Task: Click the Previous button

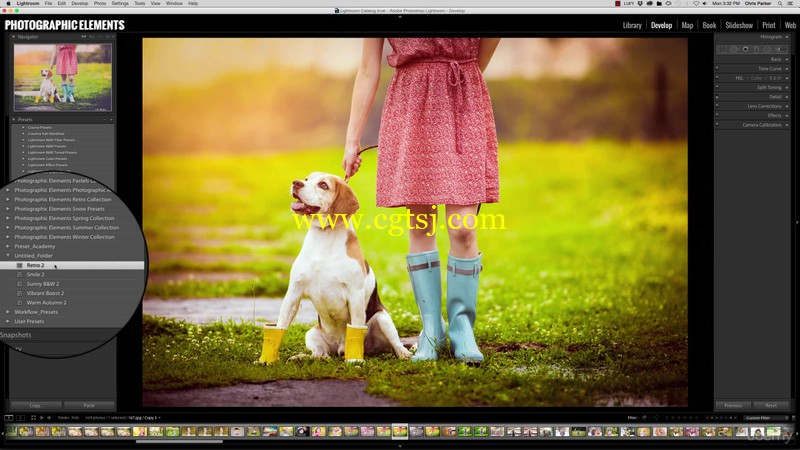Action: [733, 406]
